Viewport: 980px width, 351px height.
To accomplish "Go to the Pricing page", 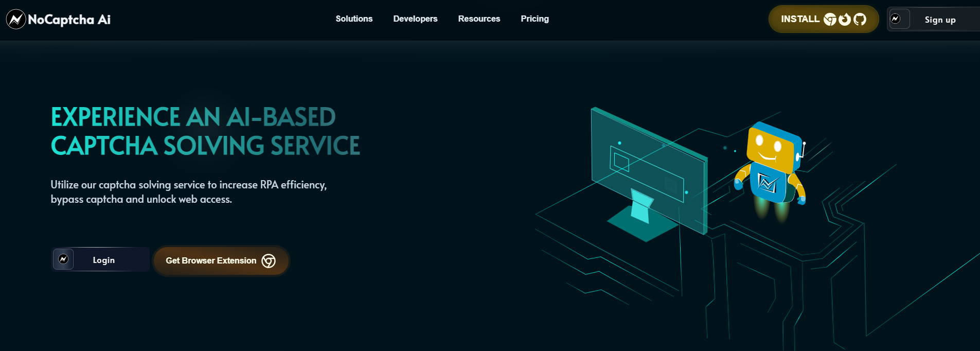I will [534, 19].
